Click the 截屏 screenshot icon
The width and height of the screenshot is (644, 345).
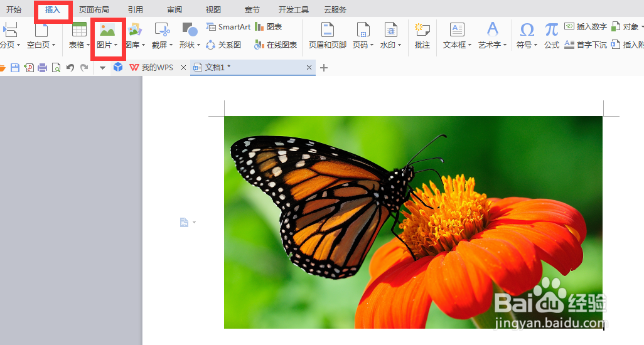tap(162, 30)
